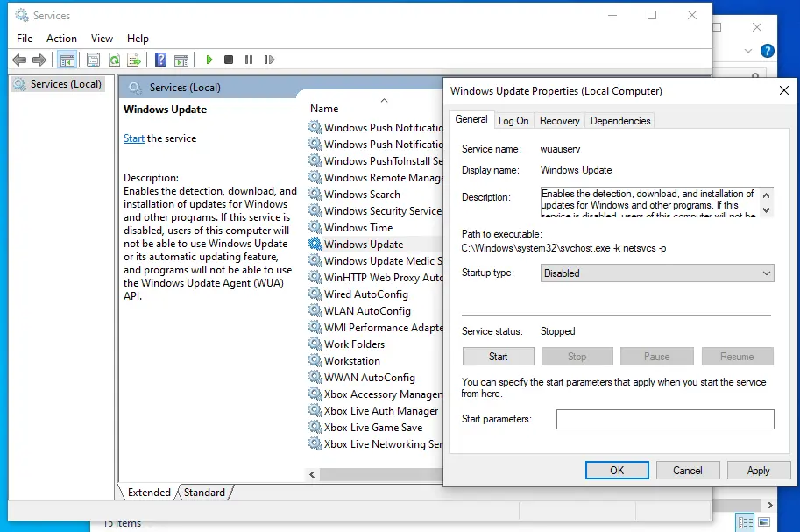This screenshot has width=800, height=532.
Task: Click the Start the service link
Action: click(x=134, y=138)
